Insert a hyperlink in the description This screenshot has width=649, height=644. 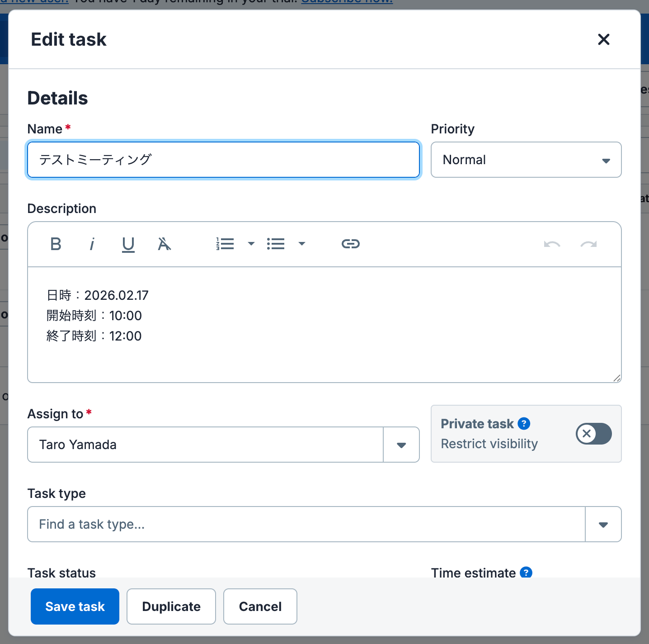coord(350,244)
